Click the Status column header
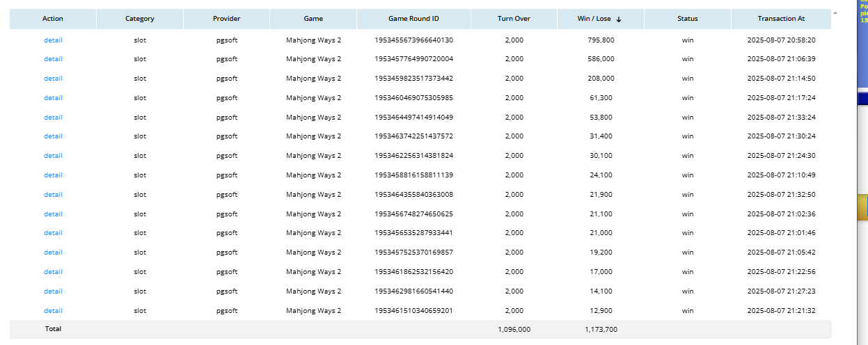The height and width of the screenshot is (345, 868). click(688, 19)
